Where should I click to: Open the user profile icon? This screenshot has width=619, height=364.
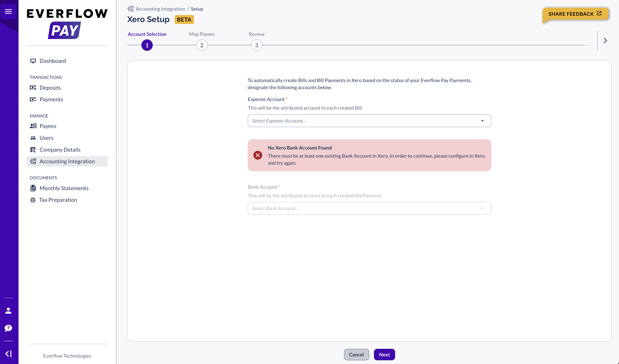point(8,311)
